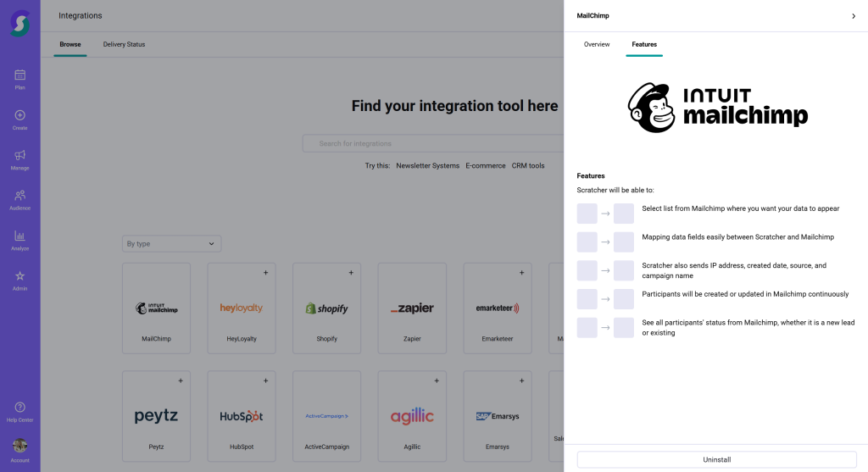
Task: Expand the By type dropdown
Action: coord(171,244)
